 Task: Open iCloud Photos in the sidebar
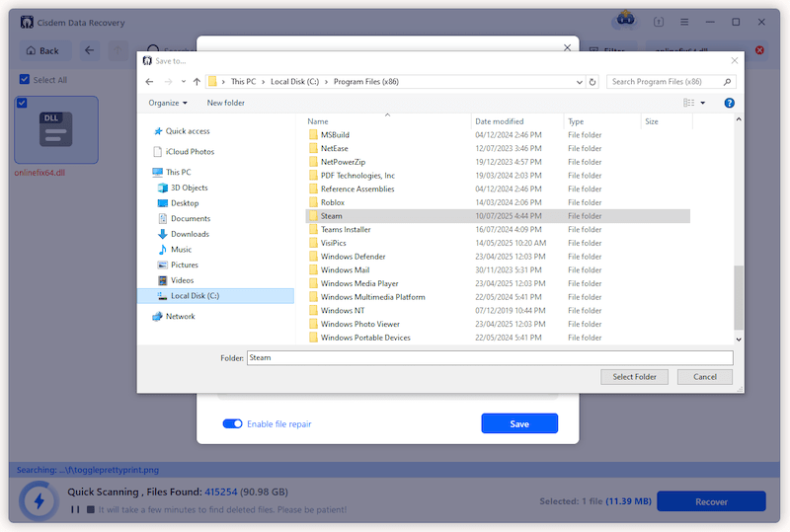coord(190,152)
